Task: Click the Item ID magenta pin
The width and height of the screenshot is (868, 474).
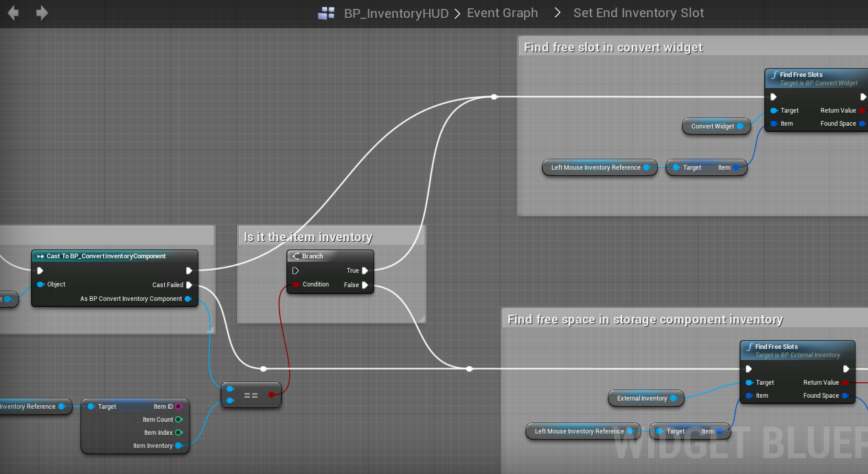Action: [x=179, y=407]
